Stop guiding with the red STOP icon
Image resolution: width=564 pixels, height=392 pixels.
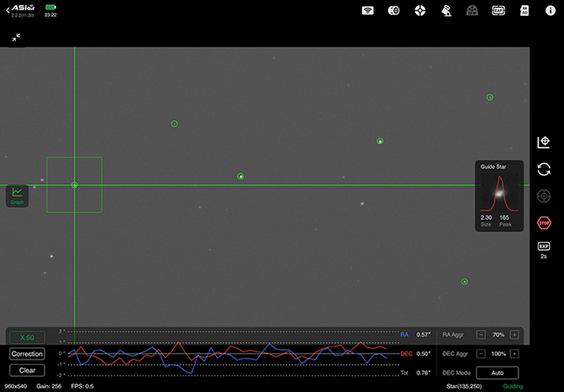click(544, 223)
